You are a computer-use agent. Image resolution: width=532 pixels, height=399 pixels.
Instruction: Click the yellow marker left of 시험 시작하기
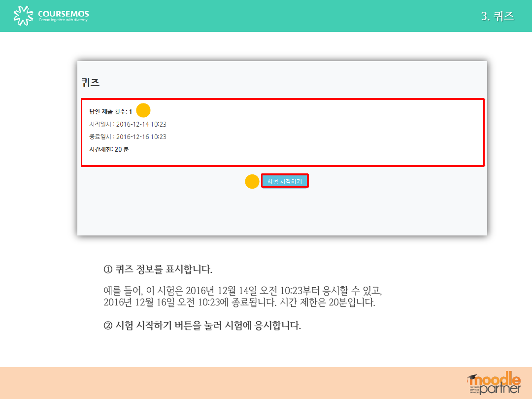pos(252,182)
